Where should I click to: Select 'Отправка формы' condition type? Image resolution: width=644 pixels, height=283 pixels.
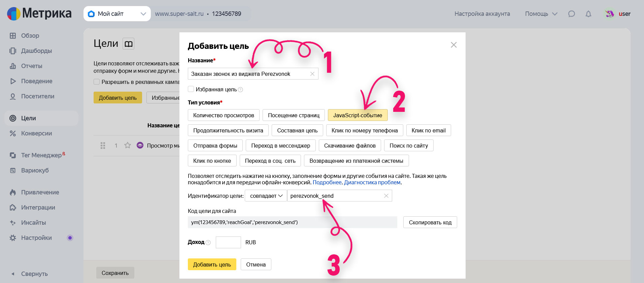pos(215,146)
